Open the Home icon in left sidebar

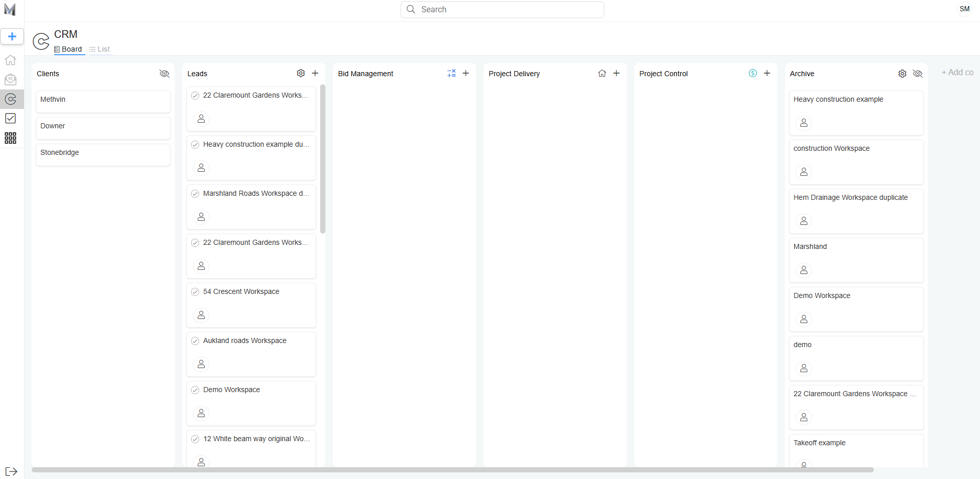(10, 60)
